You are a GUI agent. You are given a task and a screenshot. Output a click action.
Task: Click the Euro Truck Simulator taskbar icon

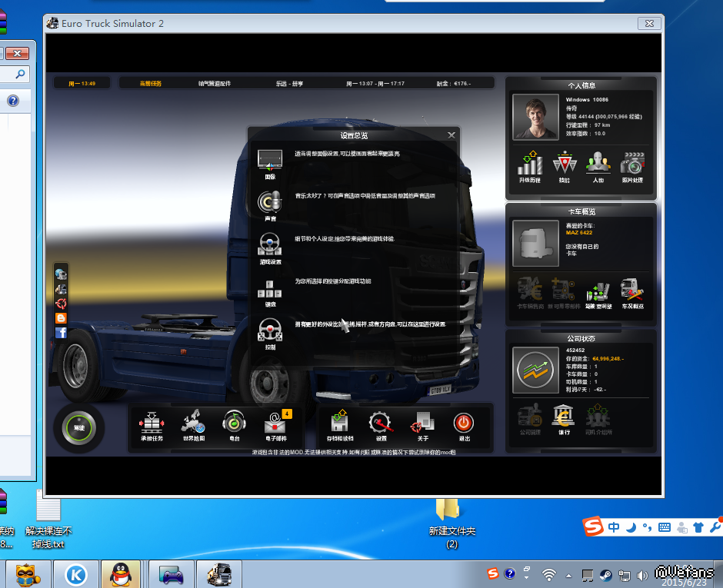point(219,575)
